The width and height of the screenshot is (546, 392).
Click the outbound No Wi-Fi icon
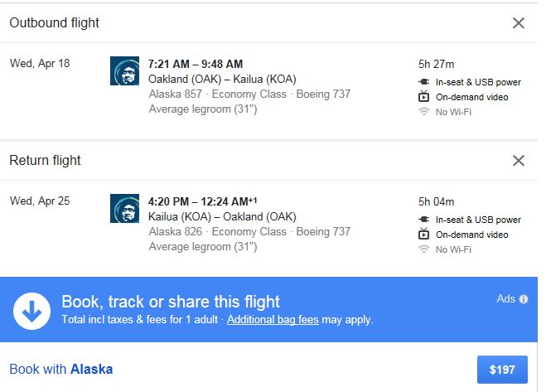(x=424, y=112)
